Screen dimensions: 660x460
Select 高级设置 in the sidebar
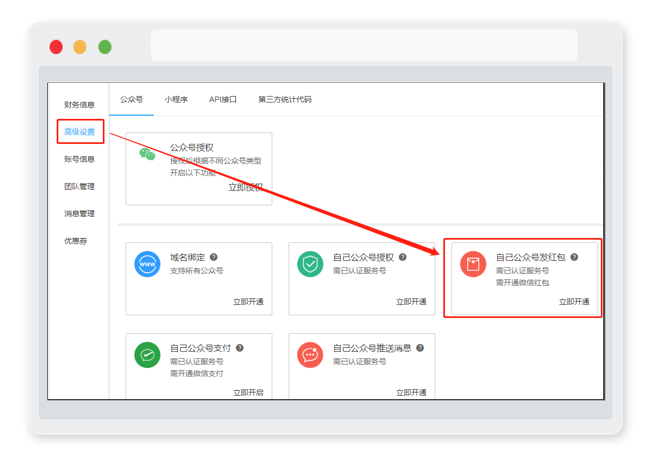click(x=79, y=132)
